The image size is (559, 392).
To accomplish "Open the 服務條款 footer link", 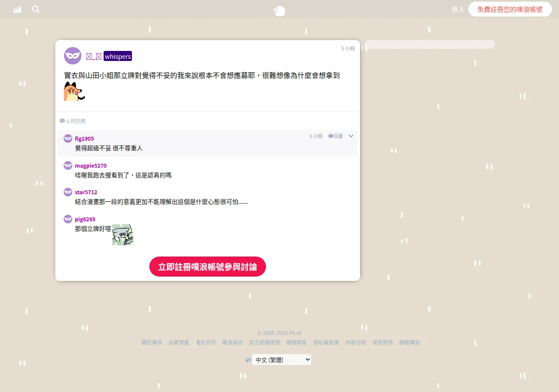I will [x=296, y=343].
